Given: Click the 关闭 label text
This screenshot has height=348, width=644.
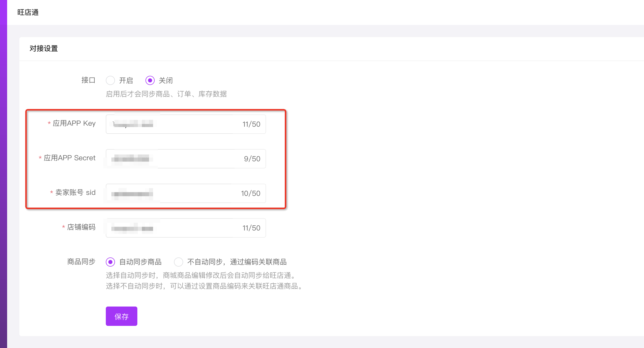Looking at the screenshot, I should [x=166, y=80].
